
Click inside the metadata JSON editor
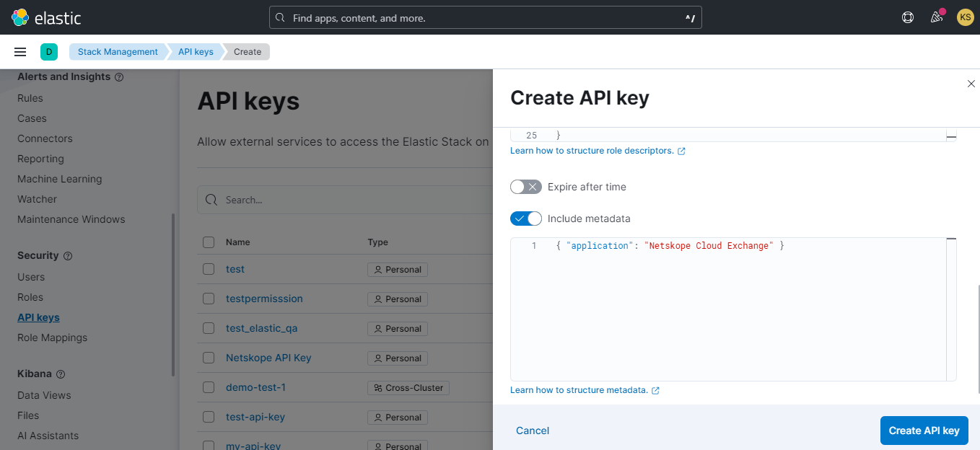(x=733, y=309)
